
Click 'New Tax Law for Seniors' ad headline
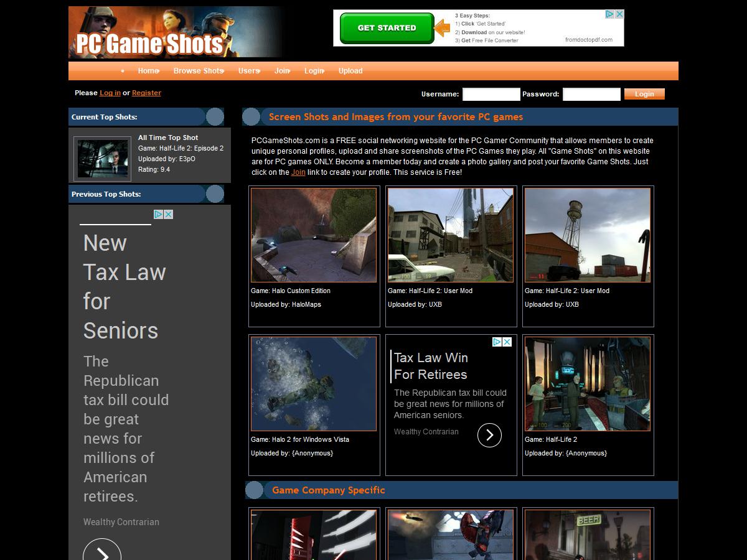(x=125, y=286)
